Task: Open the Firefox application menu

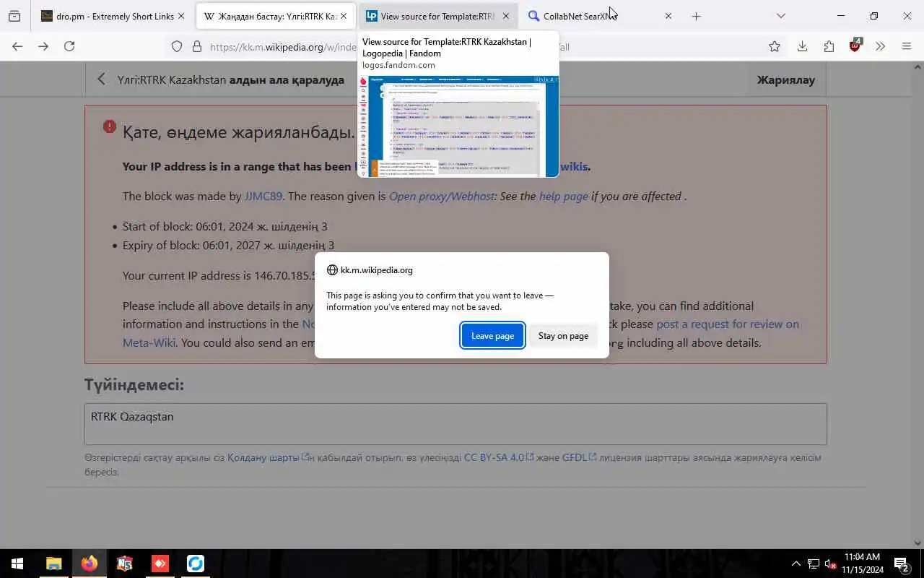Action: pos(907,46)
